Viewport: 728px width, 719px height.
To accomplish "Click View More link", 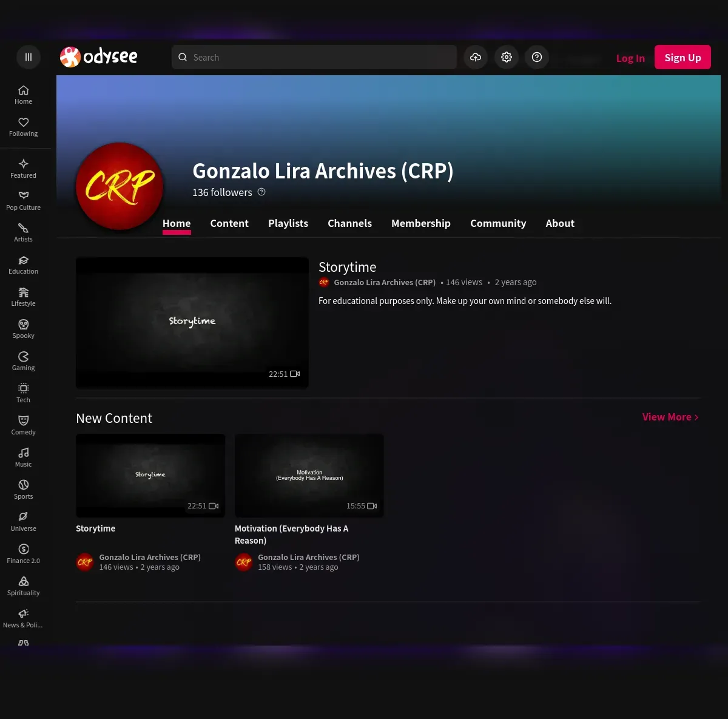I will pos(670,417).
